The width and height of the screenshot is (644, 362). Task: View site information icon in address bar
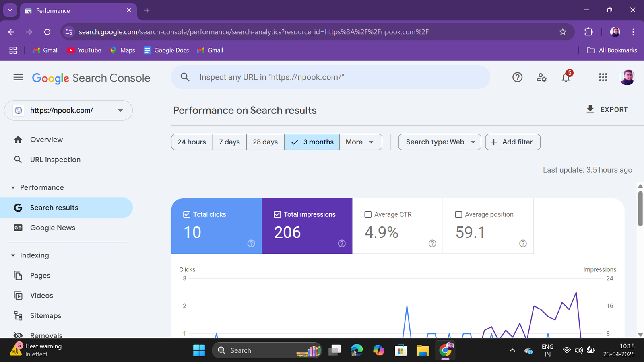(69, 32)
